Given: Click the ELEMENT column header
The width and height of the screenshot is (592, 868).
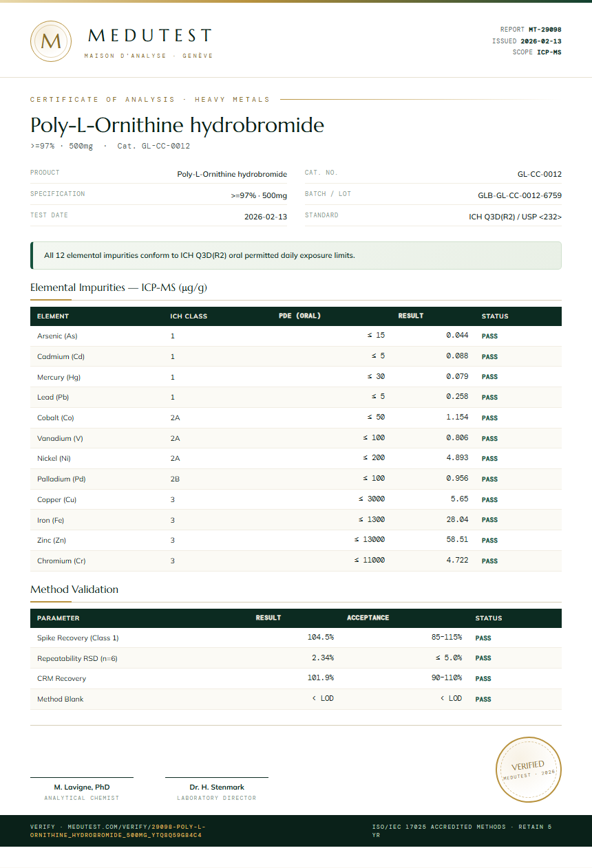Looking at the screenshot, I should (53, 316).
